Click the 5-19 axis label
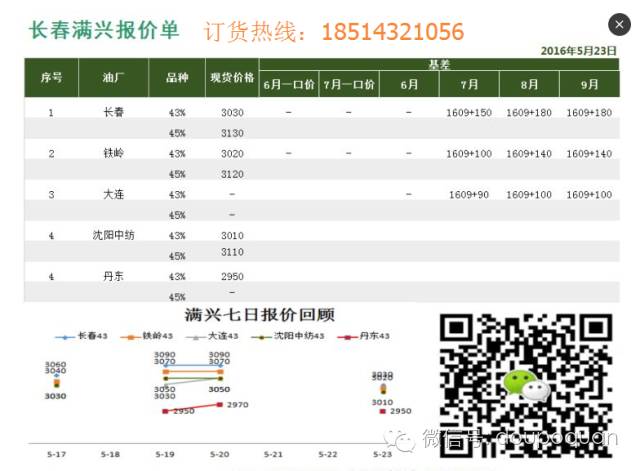The width and height of the screenshot is (640, 471). [x=165, y=454]
